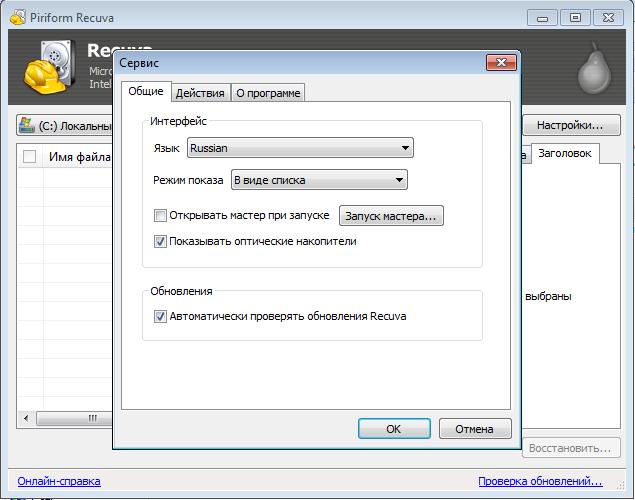Open the О программе tab
The image size is (635, 500).
click(x=268, y=93)
